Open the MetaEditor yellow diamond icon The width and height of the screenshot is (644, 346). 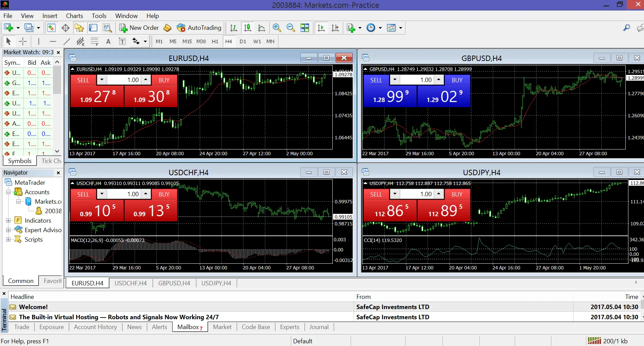tap(167, 28)
